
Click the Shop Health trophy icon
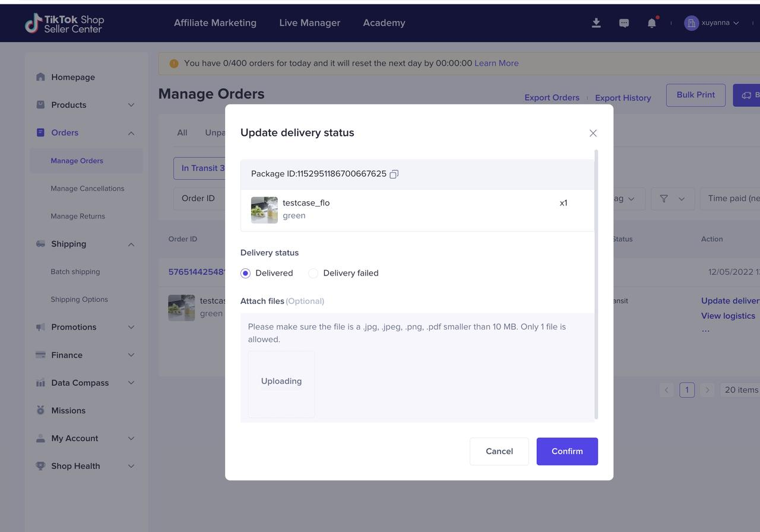click(x=40, y=466)
